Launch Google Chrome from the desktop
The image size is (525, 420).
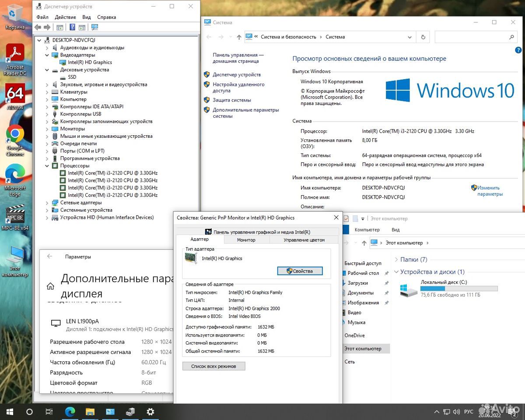coord(15,140)
